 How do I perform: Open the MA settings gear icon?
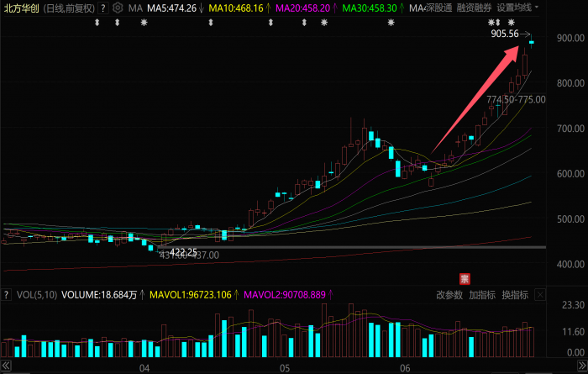click(x=118, y=8)
